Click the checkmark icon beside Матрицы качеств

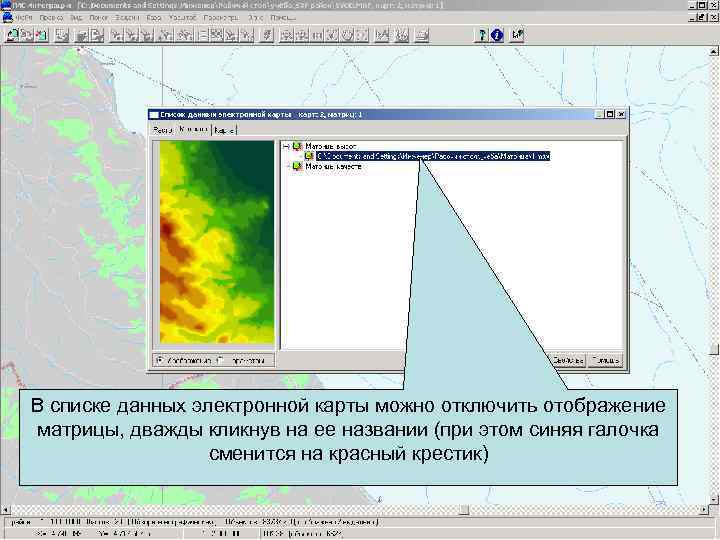[297, 166]
